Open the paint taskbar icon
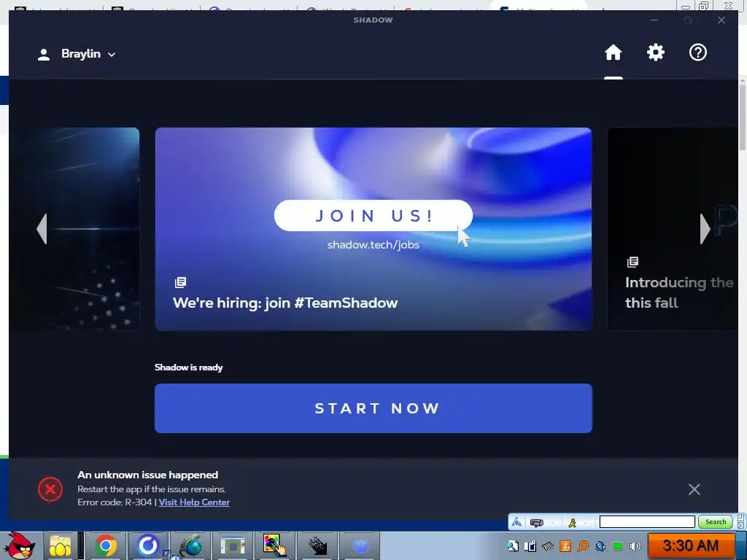The height and width of the screenshot is (560, 747). [x=275, y=545]
